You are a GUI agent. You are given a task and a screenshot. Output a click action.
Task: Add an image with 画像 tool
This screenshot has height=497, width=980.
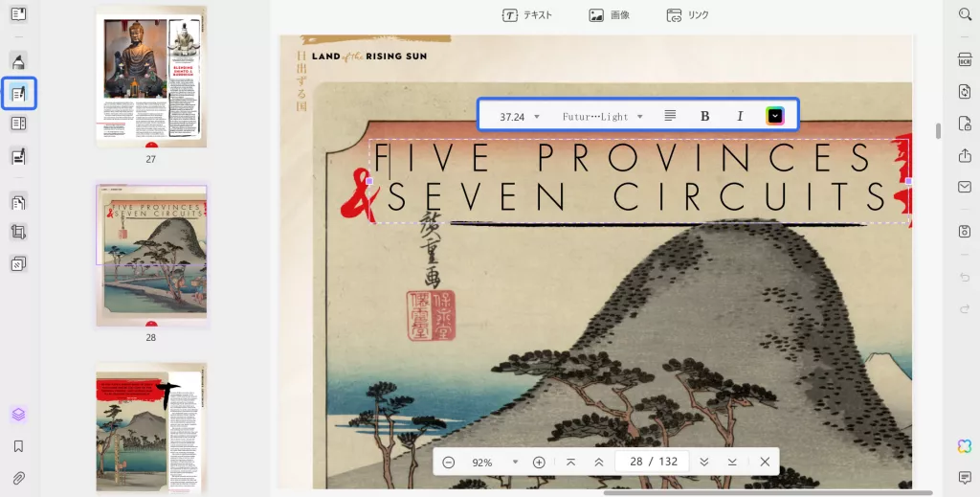(x=610, y=15)
